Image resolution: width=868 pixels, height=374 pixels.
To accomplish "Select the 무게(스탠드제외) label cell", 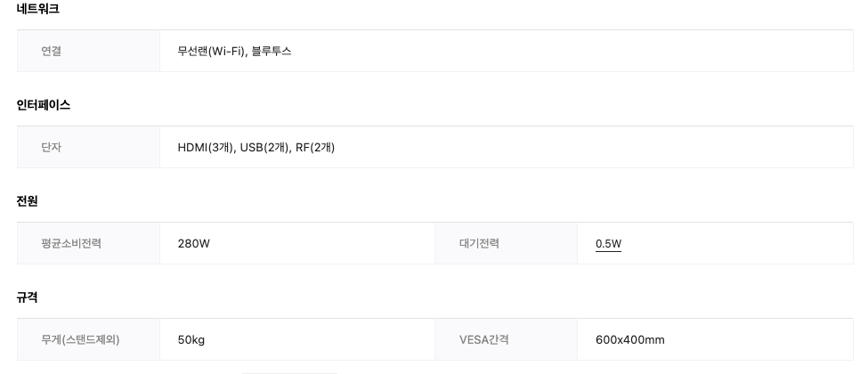I will pos(88,339).
